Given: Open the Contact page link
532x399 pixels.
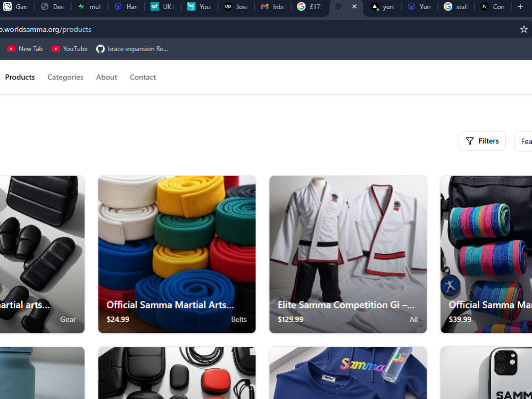Looking at the screenshot, I should pos(143,77).
